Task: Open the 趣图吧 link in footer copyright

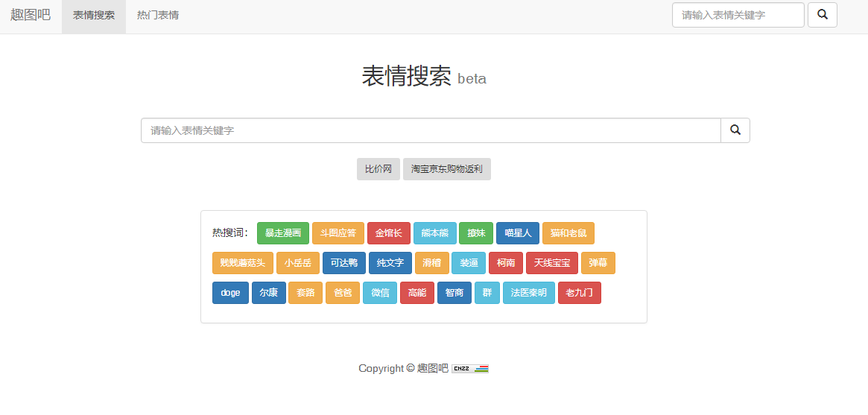Action: click(433, 368)
